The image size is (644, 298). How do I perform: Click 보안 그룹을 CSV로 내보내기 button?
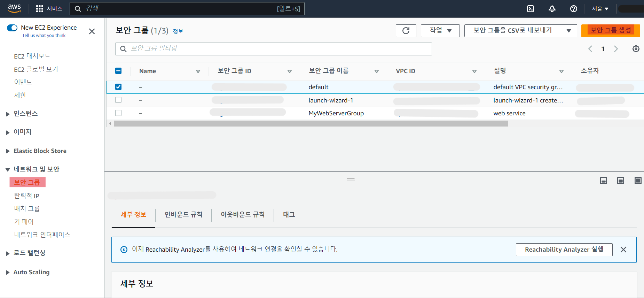click(513, 31)
